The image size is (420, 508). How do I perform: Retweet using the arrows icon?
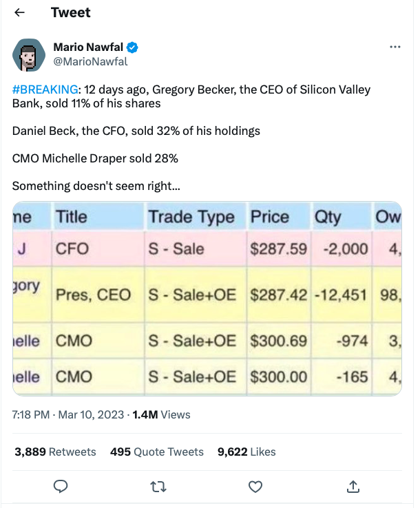158,487
